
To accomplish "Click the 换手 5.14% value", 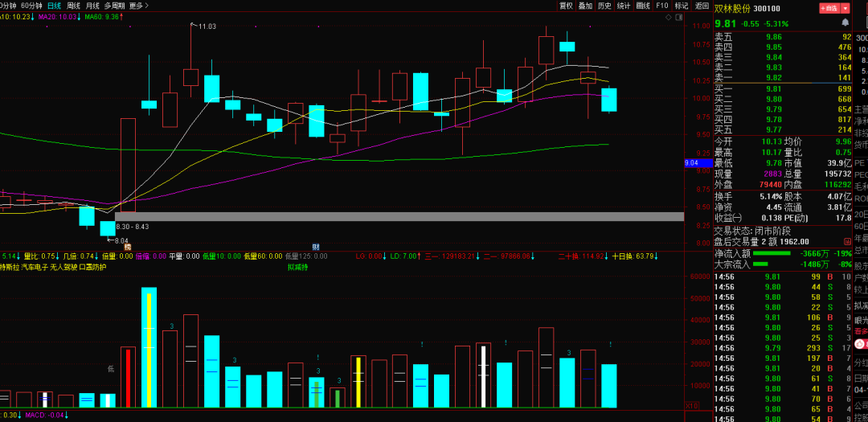I will [771, 197].
